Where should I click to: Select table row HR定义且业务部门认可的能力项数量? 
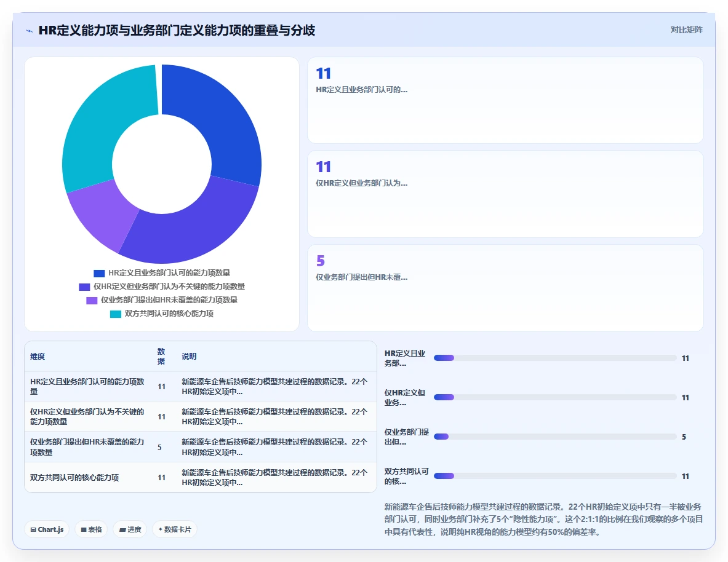point(201,386)
